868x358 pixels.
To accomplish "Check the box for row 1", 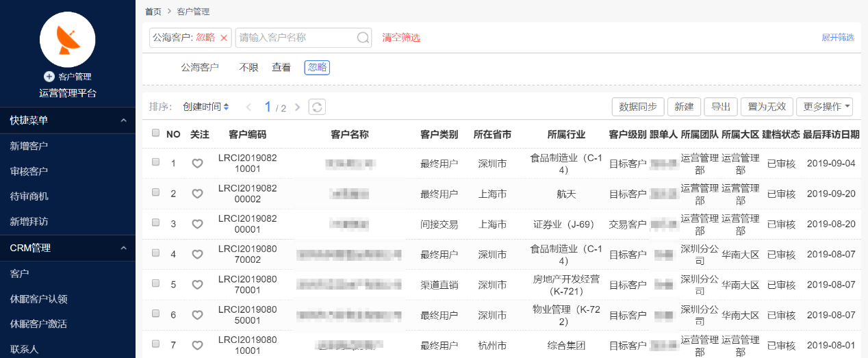I will [156, 162].
